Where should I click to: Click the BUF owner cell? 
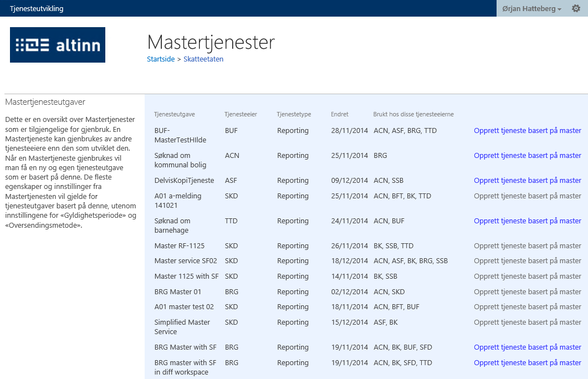tap(231, 130)
